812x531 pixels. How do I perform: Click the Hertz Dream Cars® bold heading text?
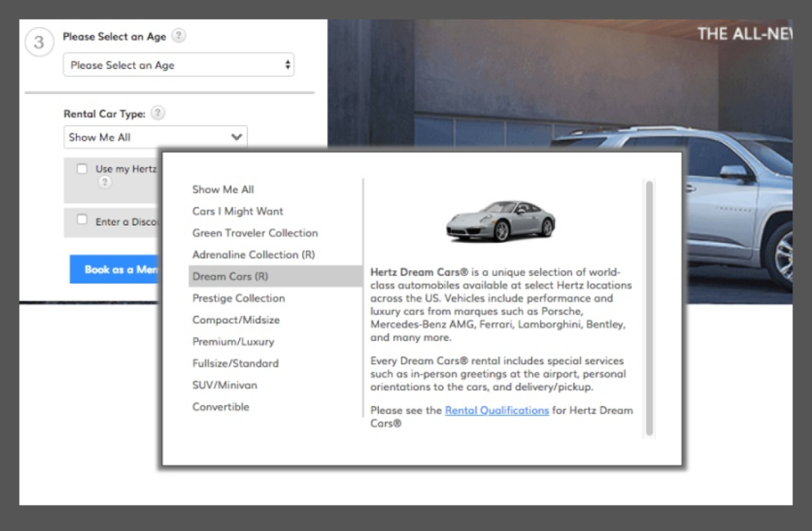pyautogui.click(x=419, y=272)
